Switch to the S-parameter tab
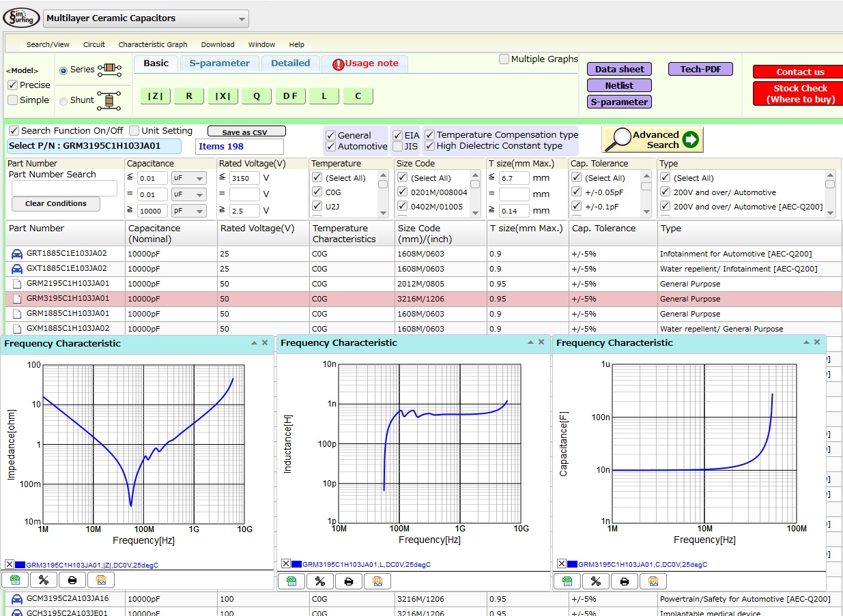 219,63
